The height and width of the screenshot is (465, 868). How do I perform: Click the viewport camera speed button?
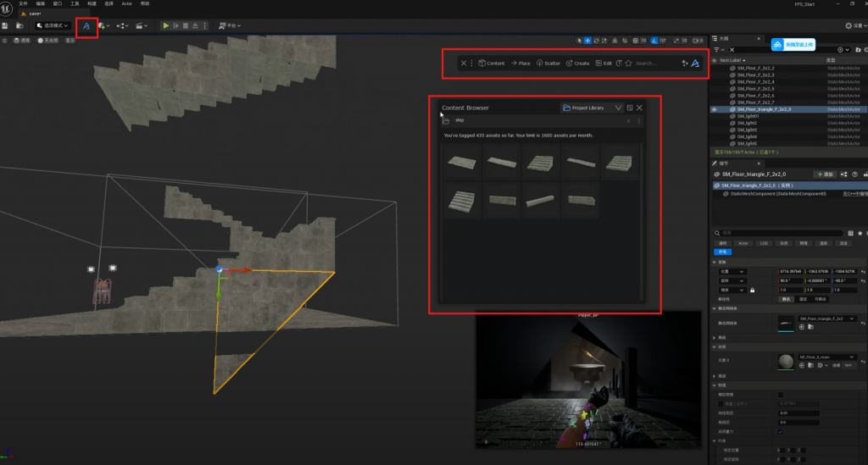[x=698, y=41]
